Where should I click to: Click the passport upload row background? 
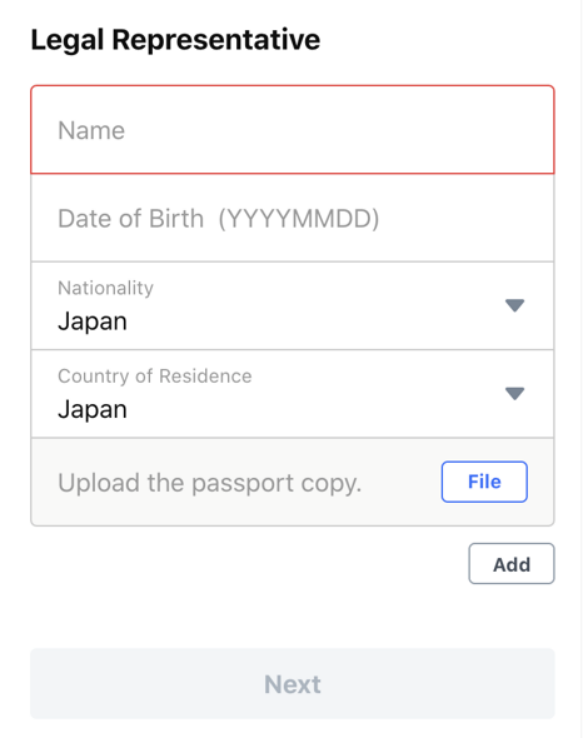coord(292,482)
